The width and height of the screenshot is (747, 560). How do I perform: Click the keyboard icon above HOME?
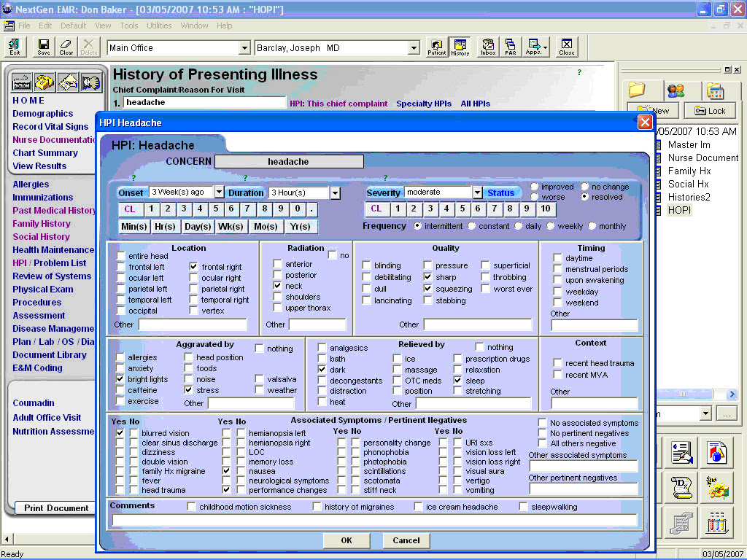(x=22, y=82)
